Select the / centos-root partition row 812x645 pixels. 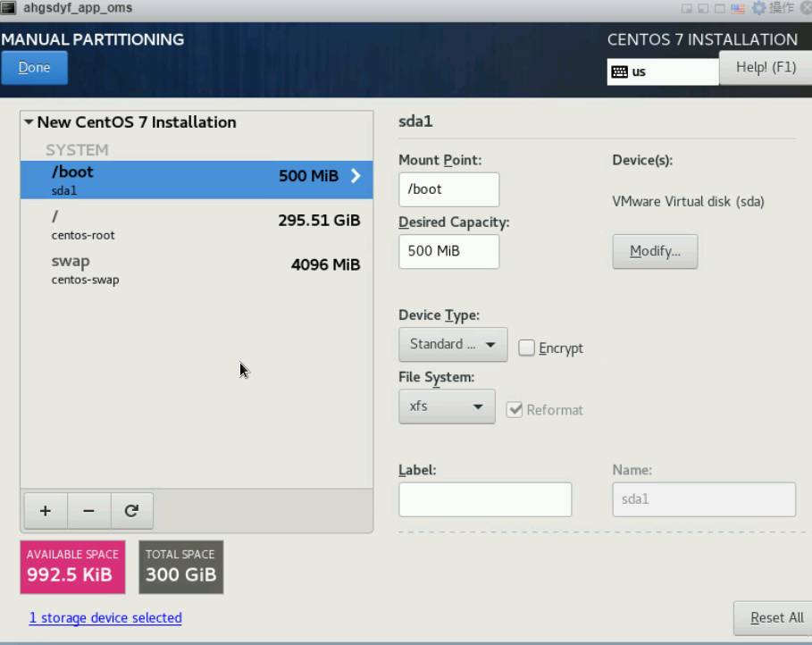(197, 224)
